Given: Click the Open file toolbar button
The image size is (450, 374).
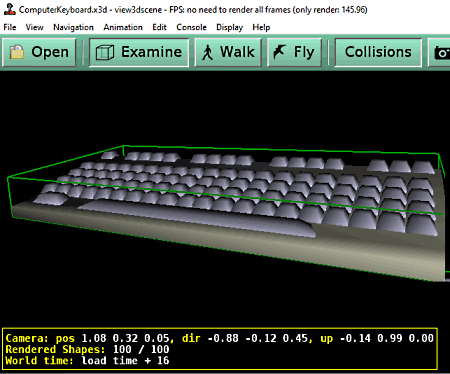Looking at the screenshot, I should (x=39, y=52).
